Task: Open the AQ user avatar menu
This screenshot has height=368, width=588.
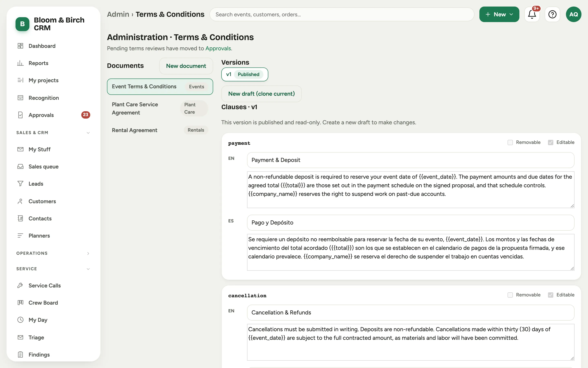Action: tap(574, 14)
